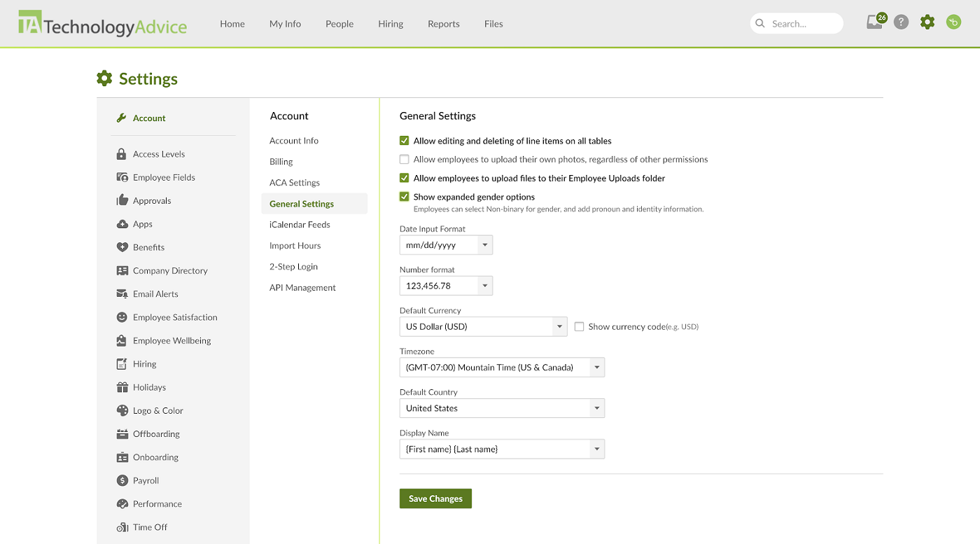
Task: Click the Employee Fields icon
Action: (x=122, y=177)
